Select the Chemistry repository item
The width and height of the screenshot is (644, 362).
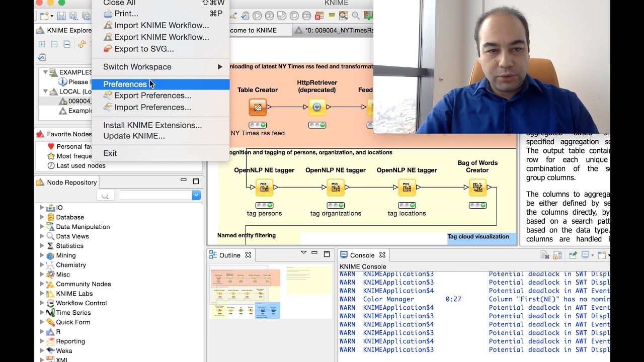(71, 265)
